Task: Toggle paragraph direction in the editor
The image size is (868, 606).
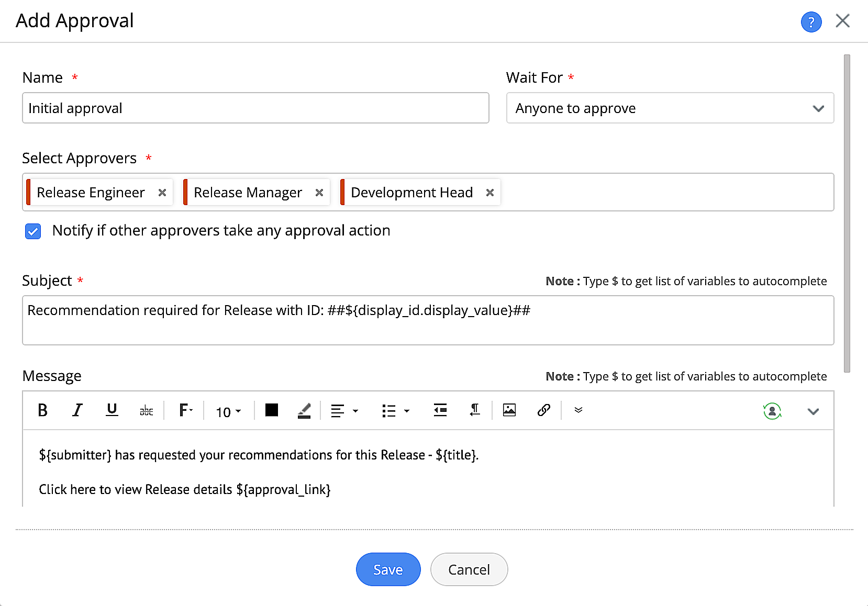Action: click(474, 410)
